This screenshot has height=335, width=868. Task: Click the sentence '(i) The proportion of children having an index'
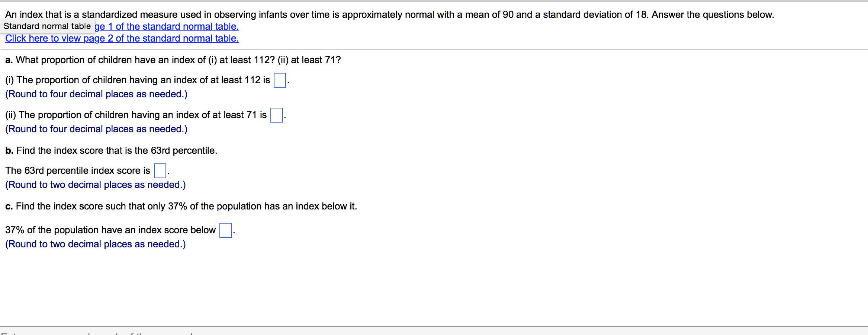point(138,80)
